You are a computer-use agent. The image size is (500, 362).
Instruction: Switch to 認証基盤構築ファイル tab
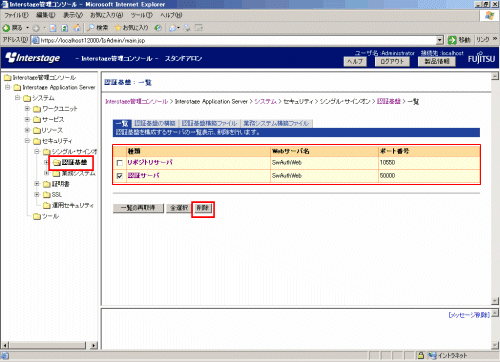coord(209,123)
